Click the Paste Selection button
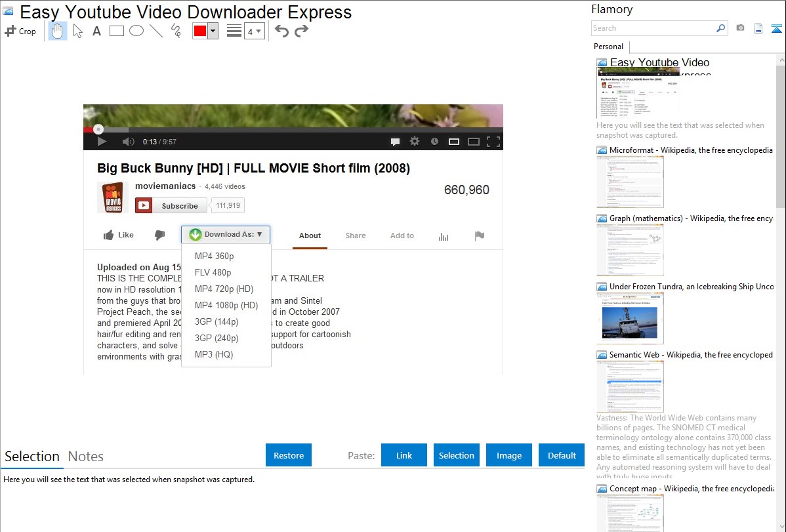 (x=457, y=455)
